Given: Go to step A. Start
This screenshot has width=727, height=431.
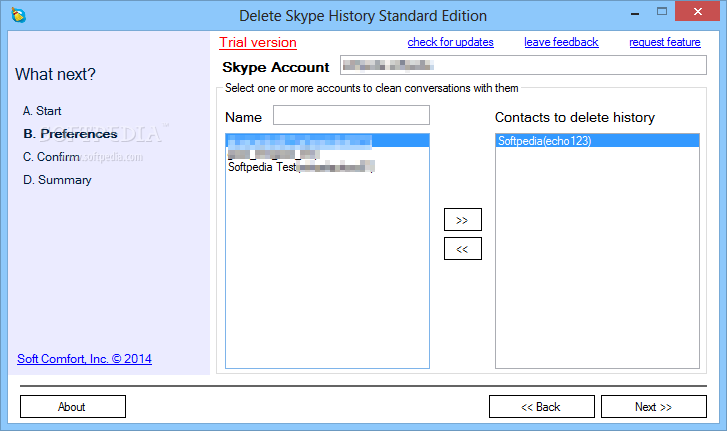Looking at the screenshot, I should tap(42, 111).
